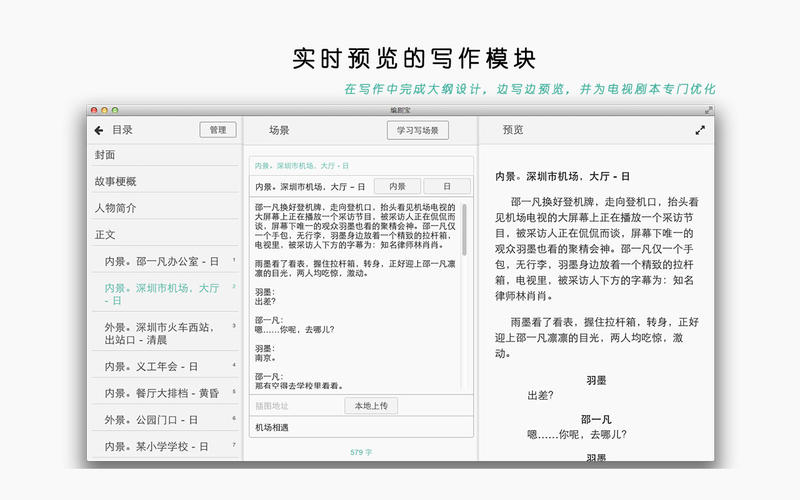Click the editor's vertical scrollbar thumb
Image resolution: width=800 pixels, height=500 pixels.
pyautogui.click(x=464, y=229)
